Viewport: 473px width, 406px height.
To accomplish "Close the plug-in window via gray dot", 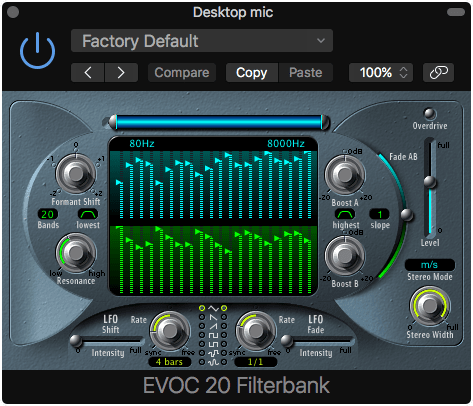I will pyautogui.click(x=13, y=12).
